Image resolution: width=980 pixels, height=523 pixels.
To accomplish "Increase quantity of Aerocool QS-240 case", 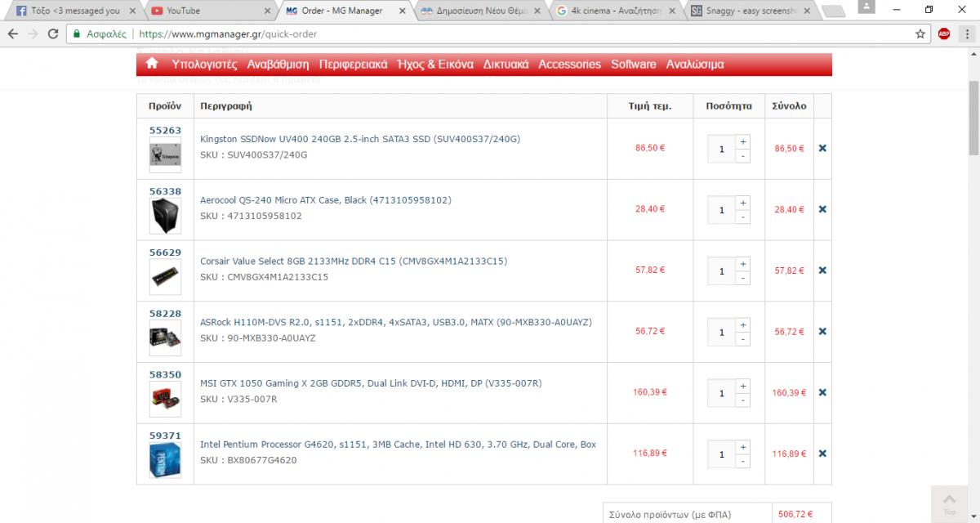I will (x=742, y=203).
